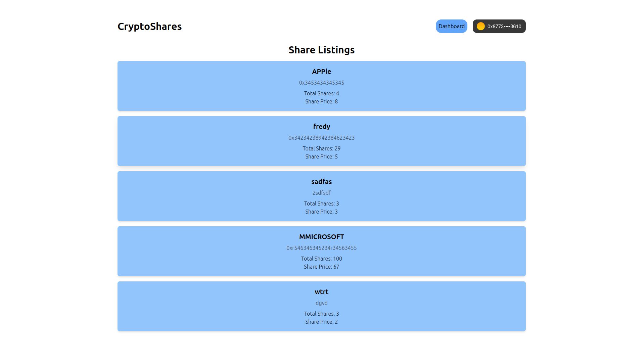Image resolution: width=644 pixels, height=362 pixels.
Task: Click wtrt Total Shares: 3
Action: tap(321, 314)
